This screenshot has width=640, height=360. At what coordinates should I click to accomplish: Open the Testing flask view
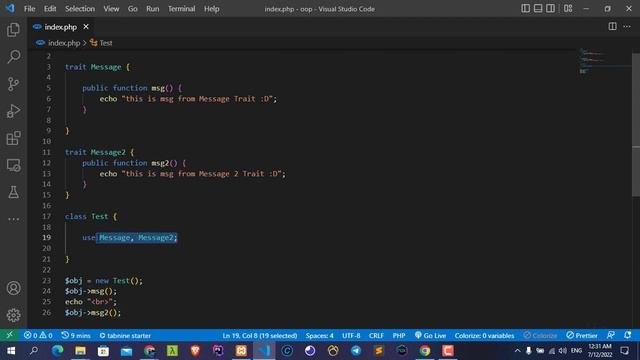click(x=13, y=192)
